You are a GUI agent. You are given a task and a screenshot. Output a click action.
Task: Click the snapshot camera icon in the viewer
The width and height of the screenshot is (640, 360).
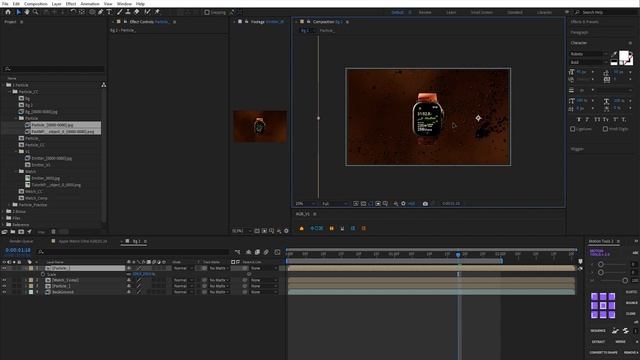pyautogui.click(x=425, y=203)
